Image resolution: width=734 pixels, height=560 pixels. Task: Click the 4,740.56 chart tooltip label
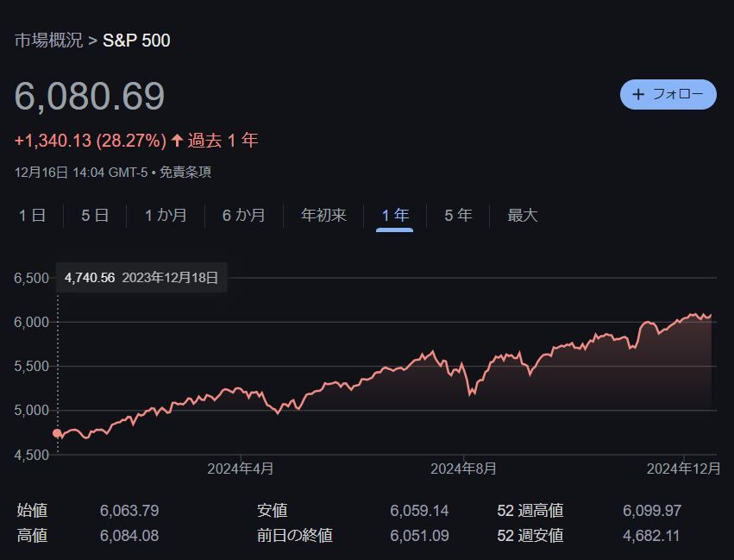90,278
